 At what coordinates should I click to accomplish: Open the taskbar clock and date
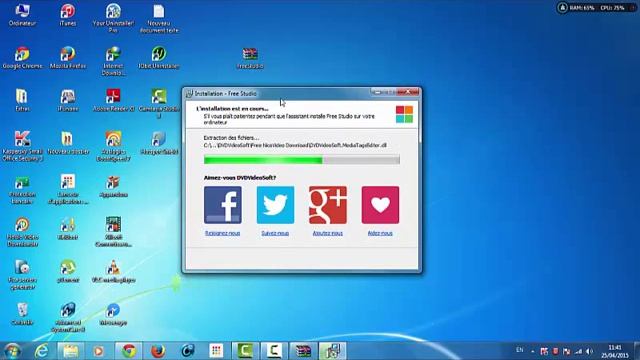[615, 351]
